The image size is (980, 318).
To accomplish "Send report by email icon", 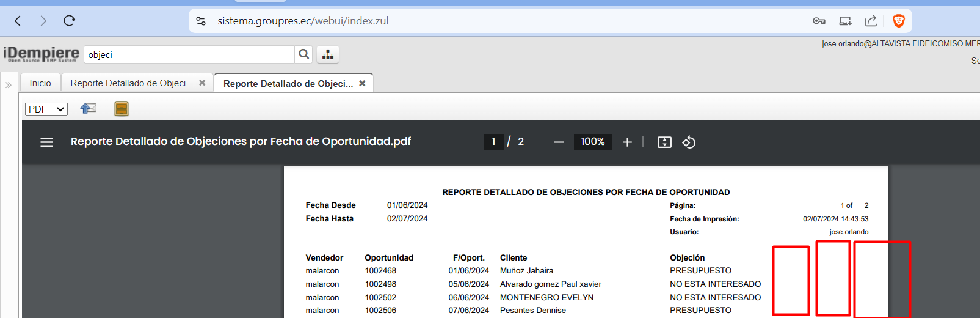I will coord(89,109).
